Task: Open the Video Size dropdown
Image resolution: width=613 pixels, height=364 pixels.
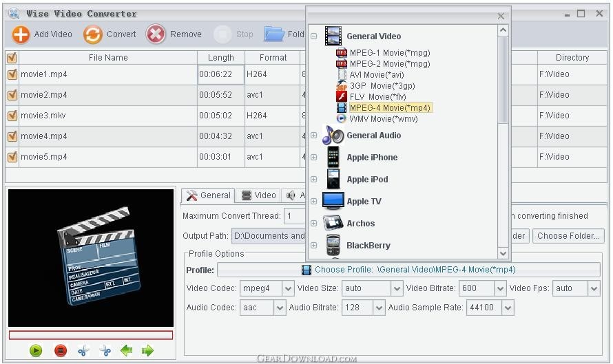Action: [397, 288]
